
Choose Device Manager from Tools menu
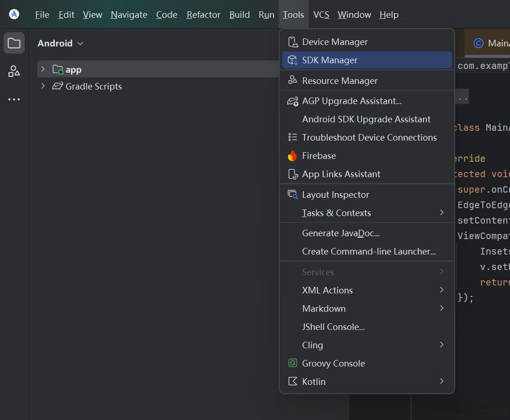pyautogui.click(x=366, y=42)
